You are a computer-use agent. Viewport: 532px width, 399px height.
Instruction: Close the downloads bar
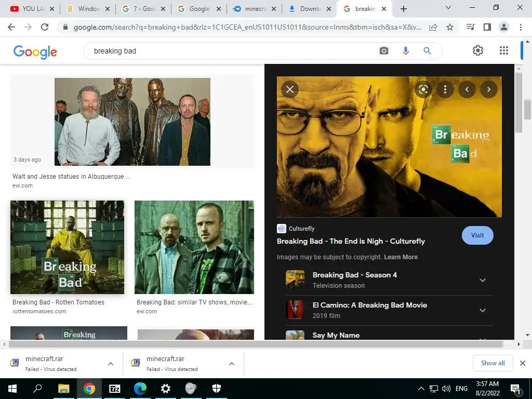click(x=523, y=363)
